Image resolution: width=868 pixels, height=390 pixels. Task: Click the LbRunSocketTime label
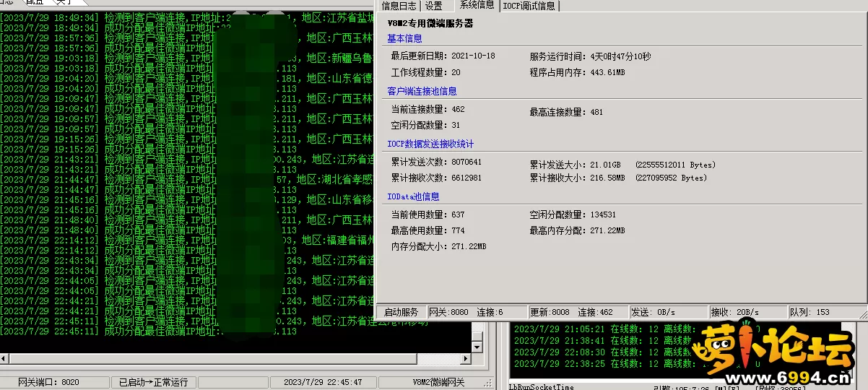541,386
